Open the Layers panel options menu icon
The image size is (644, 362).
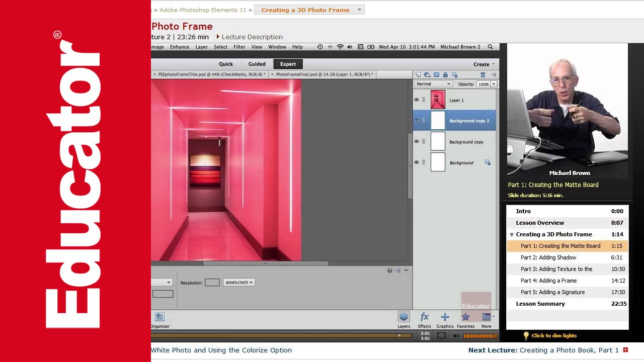[x=494, y=74]
